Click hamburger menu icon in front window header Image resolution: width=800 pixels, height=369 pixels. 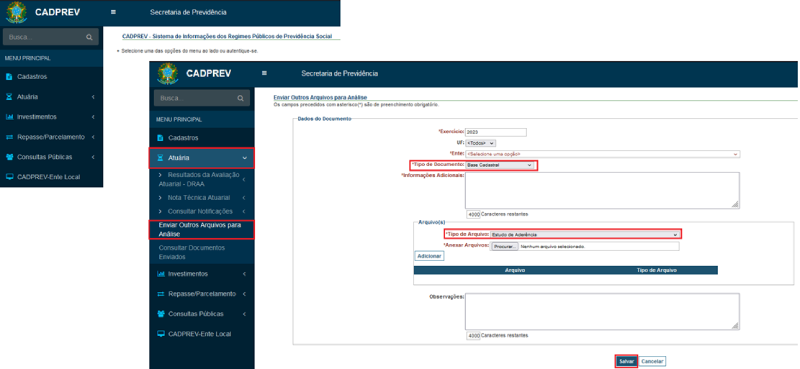[x=264, y=73]
